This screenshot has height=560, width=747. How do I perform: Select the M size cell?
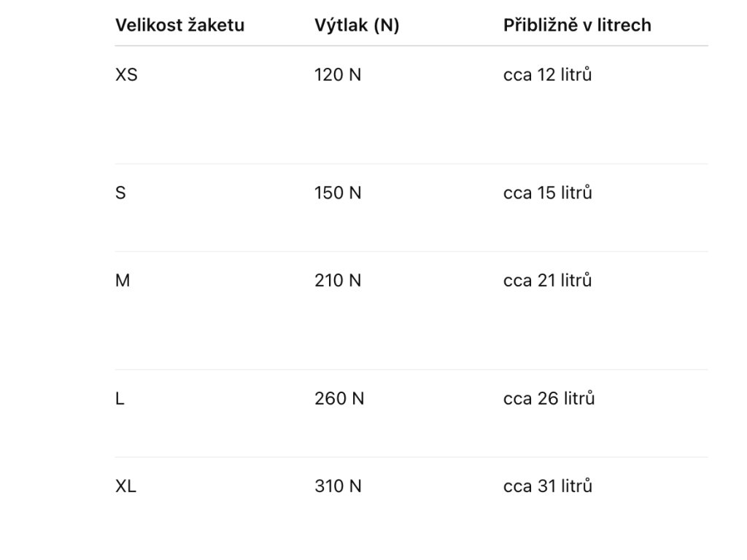123,281
